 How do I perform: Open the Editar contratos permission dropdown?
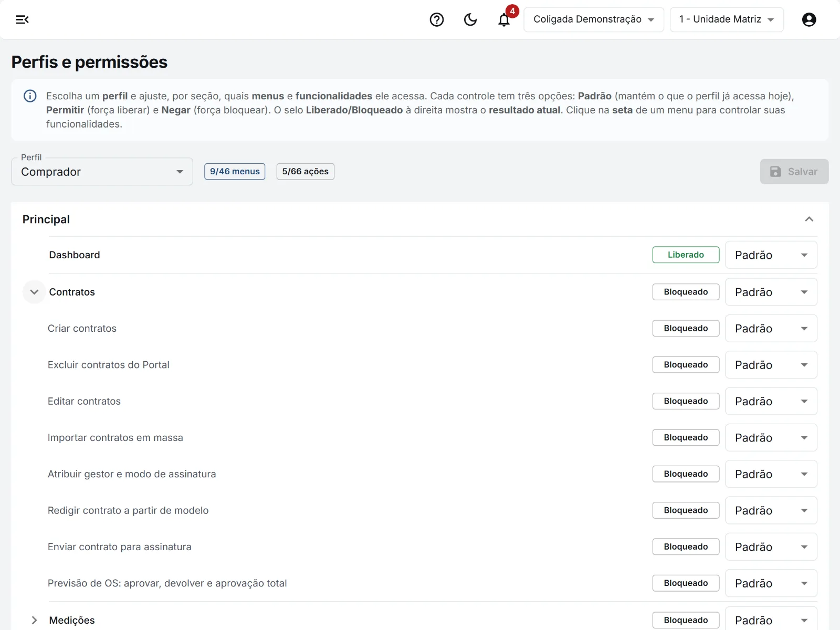click(x=771, y=401)
